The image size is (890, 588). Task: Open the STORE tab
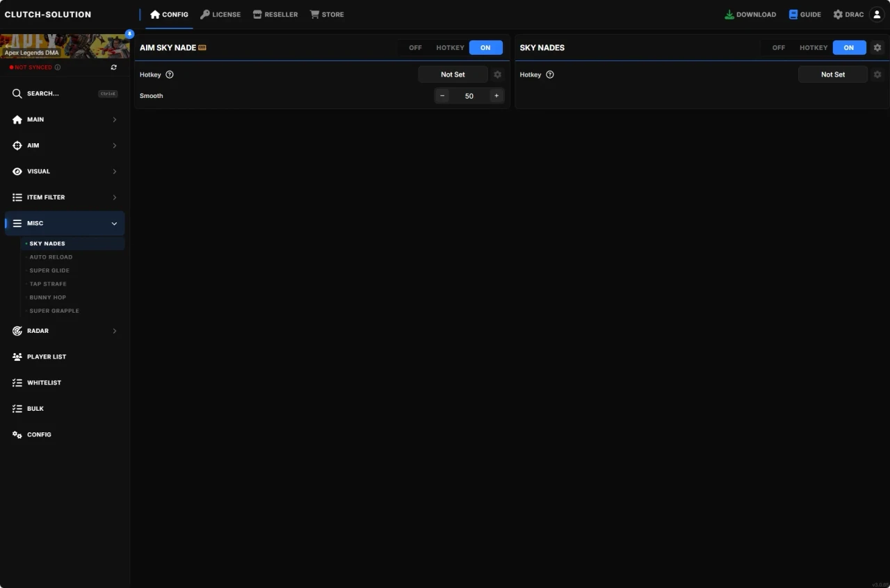tap(327, 14)
